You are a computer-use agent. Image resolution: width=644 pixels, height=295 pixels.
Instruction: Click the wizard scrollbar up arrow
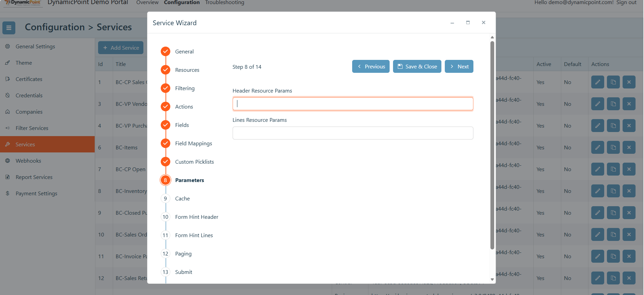pos(492,37)
